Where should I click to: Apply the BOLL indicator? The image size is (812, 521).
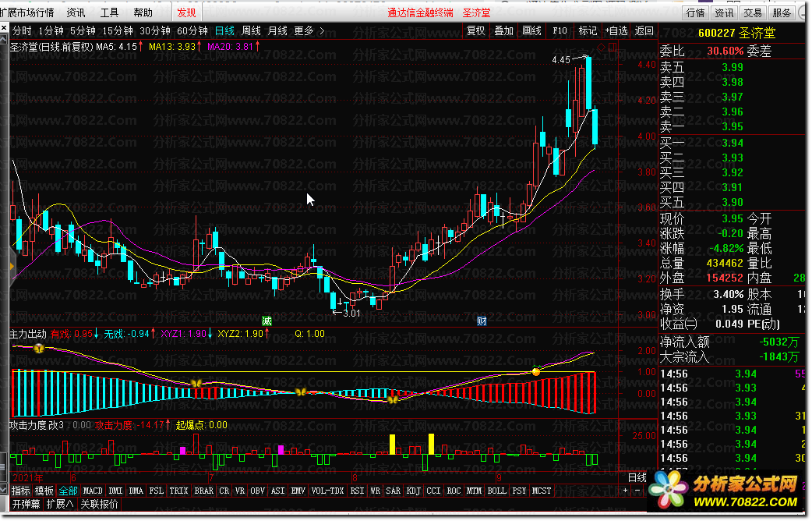coord(497,491)
